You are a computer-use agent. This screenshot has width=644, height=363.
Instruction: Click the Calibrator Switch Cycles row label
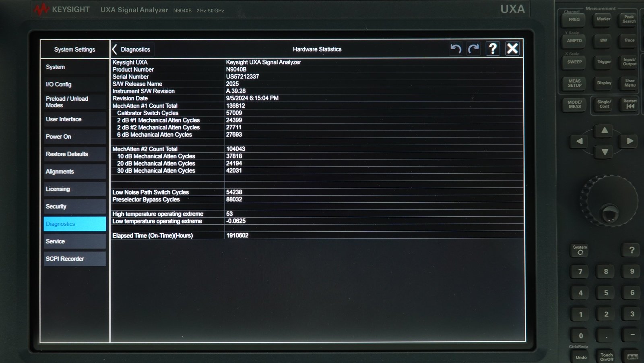(x=147, y=113)
